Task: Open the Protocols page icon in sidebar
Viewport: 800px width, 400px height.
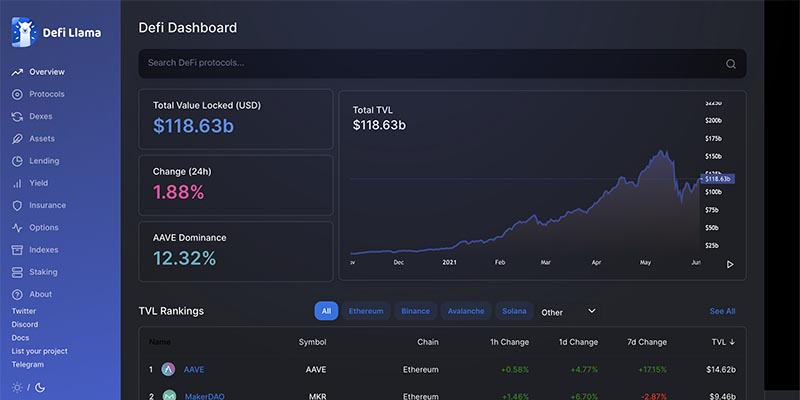Action: point(17,94)
